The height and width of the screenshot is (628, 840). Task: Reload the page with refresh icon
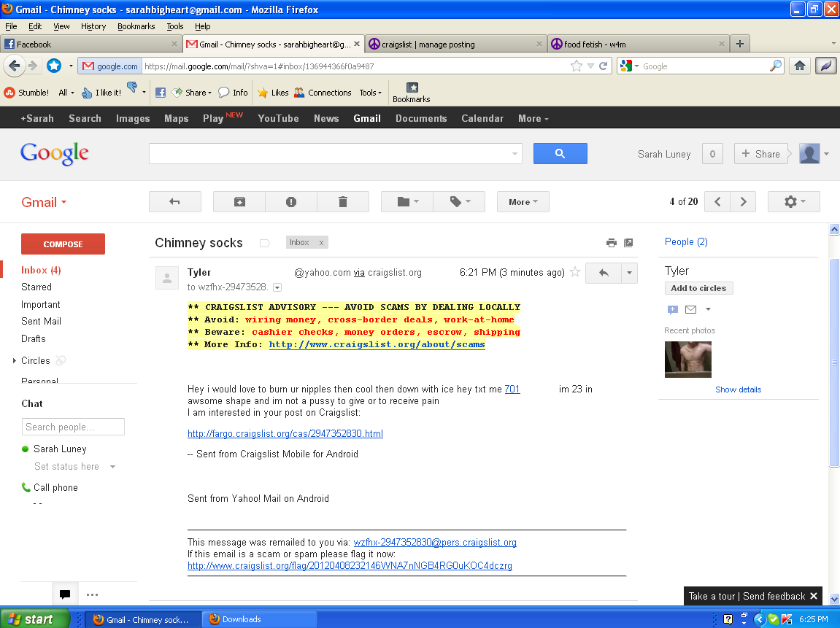pos(604,66)
